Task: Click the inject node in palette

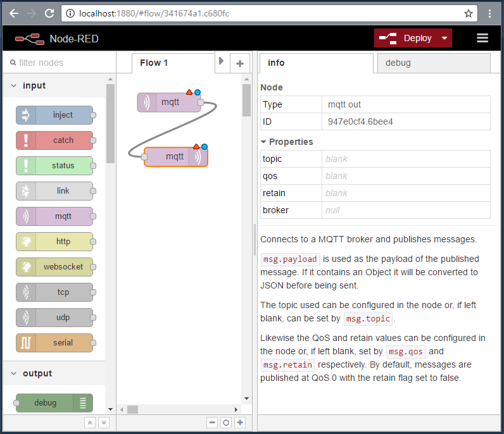Action: pos(54,115)
